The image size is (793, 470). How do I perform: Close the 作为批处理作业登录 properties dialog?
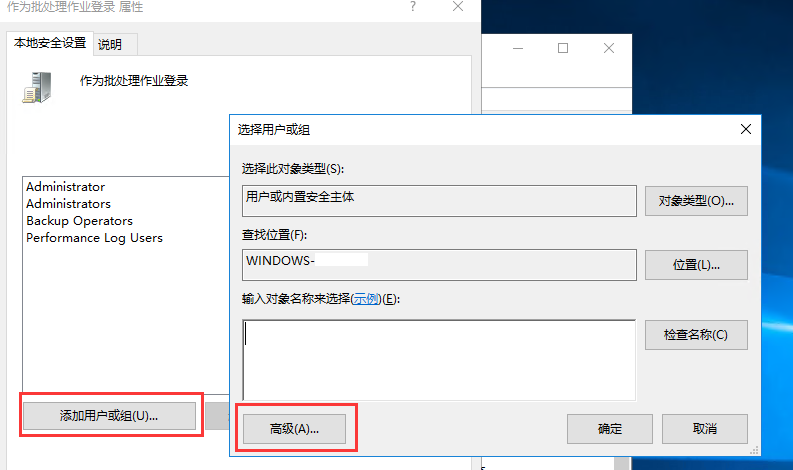(x=458, y=7)
